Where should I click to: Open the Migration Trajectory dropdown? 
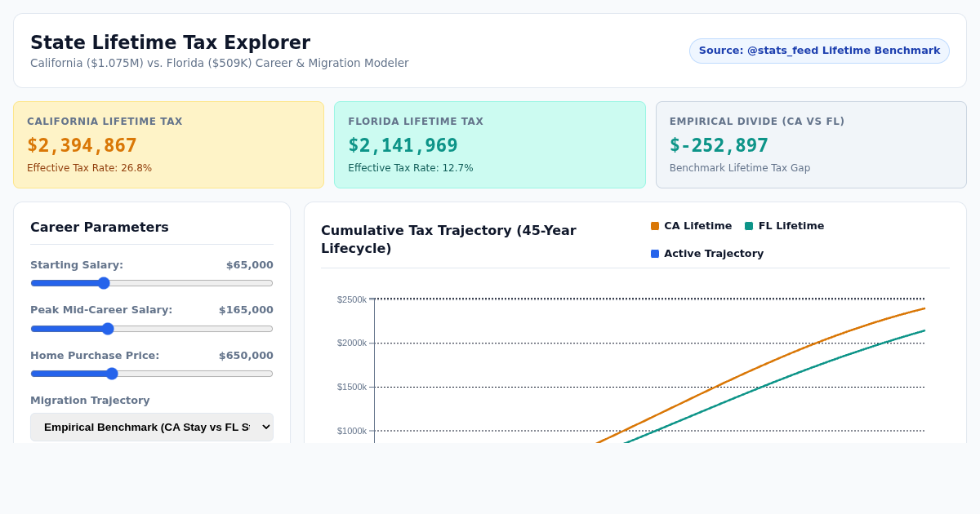(x=152, y=427)
